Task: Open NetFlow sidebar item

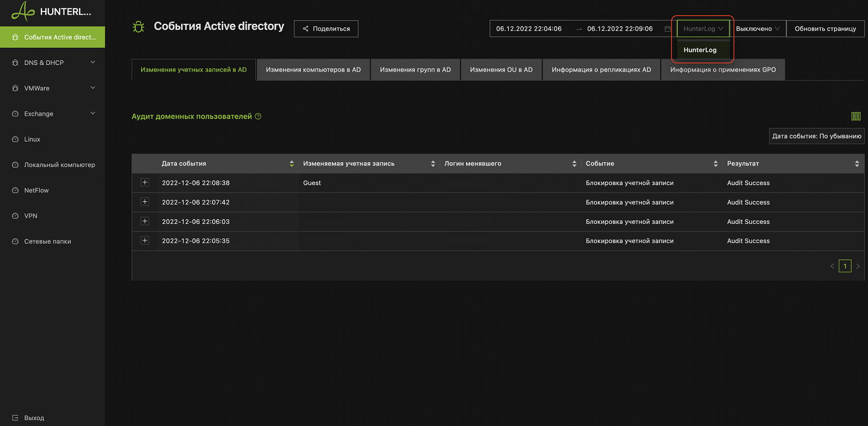Action: point(53,190)
